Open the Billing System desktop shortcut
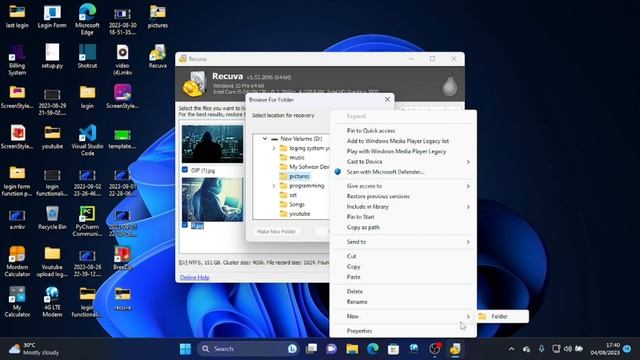This screenshot has height=360, width=640. coord(17,60)
